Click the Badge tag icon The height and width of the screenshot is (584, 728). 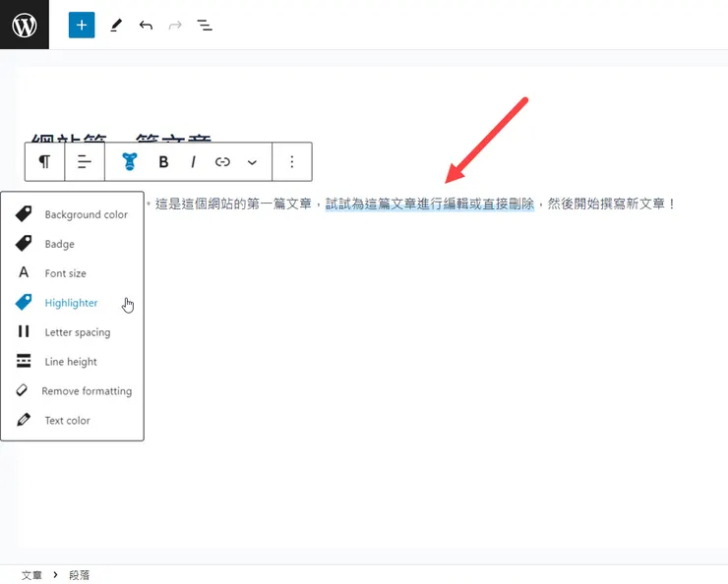pyautogui.click(x=24, y=243)
